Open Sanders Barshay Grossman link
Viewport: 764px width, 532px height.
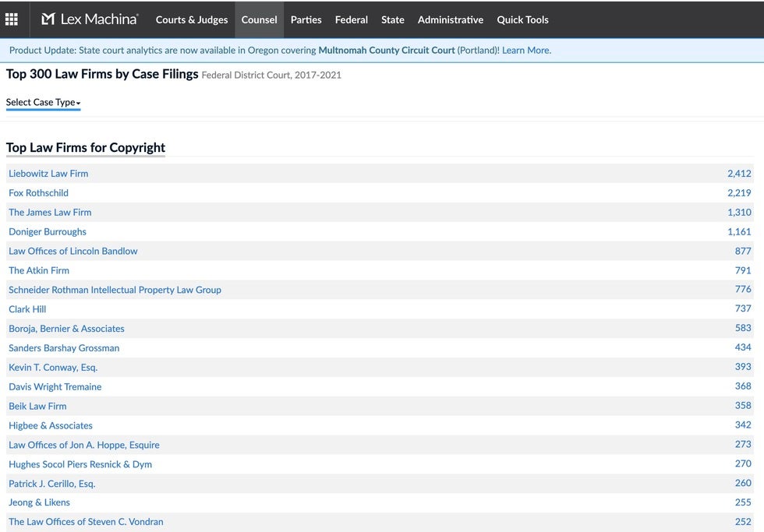[64, 348]
